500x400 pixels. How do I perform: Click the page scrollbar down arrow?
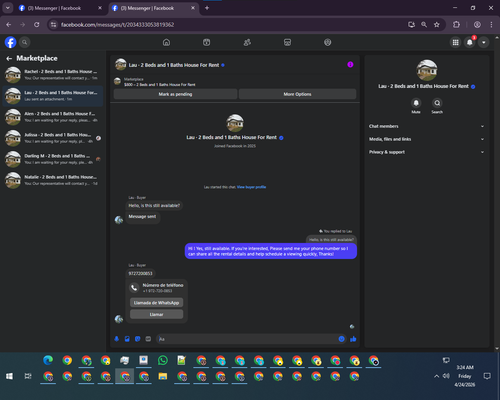(497, 349)
